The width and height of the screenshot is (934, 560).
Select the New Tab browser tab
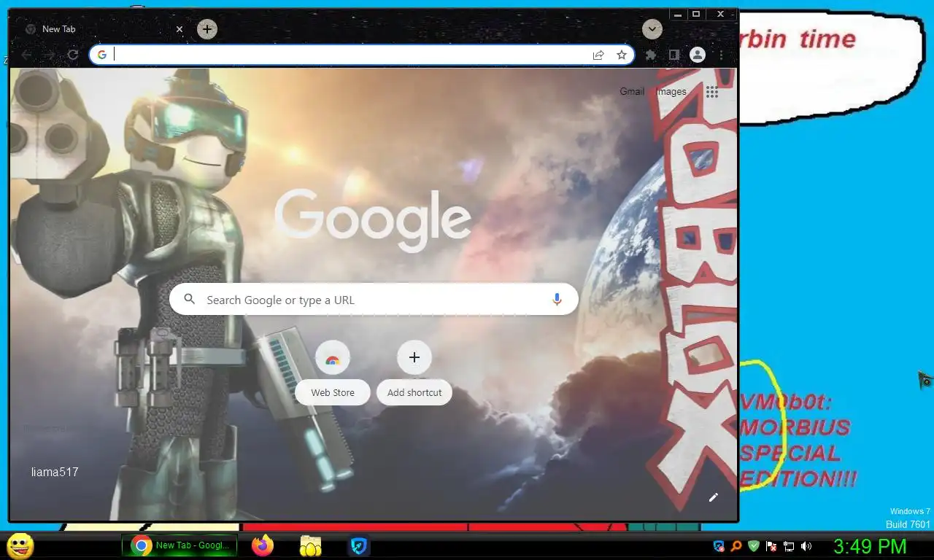tap(104, 29)
